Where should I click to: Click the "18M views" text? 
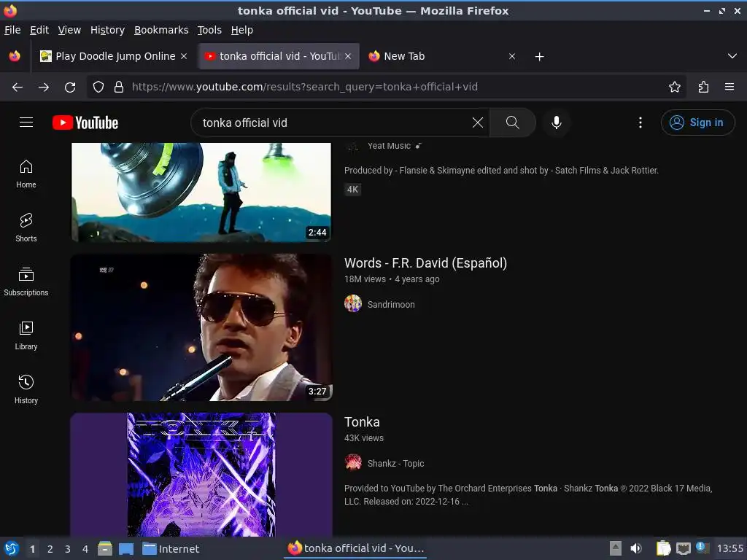point(365,279)
